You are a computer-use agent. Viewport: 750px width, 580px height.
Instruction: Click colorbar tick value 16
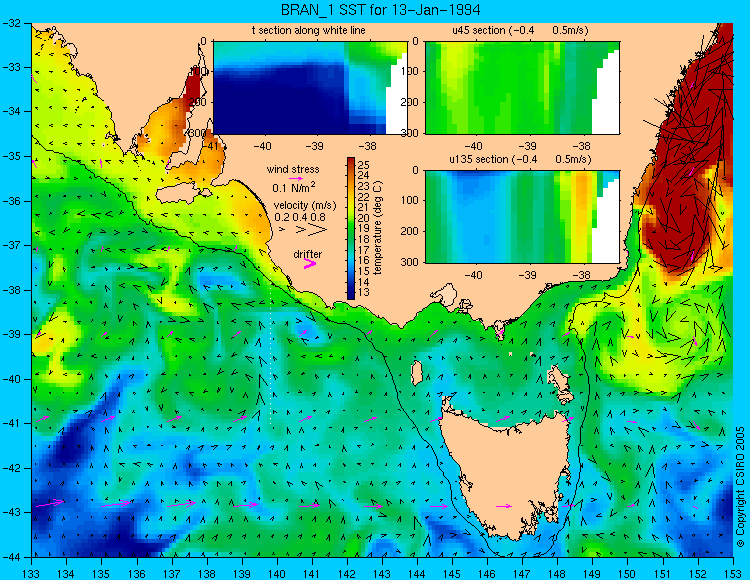[364, 261]
